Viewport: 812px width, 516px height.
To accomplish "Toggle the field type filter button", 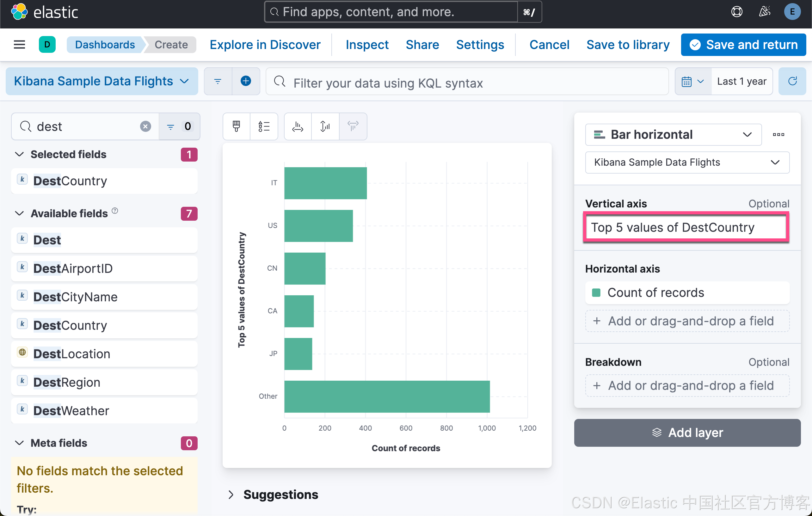I will tap(179, 126).
